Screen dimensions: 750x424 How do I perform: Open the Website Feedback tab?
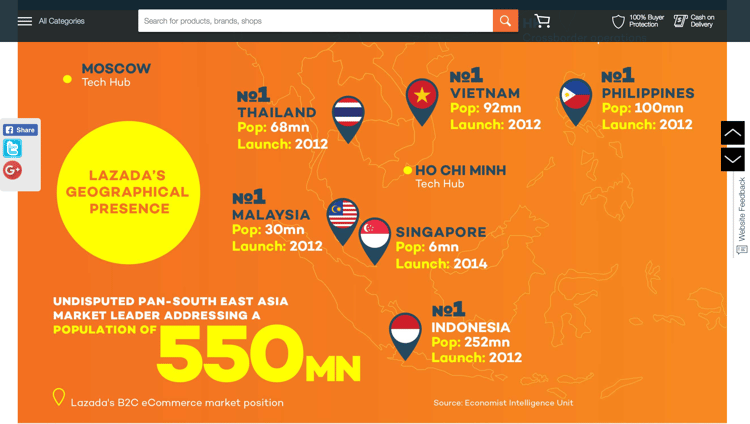tap(741, 215)
